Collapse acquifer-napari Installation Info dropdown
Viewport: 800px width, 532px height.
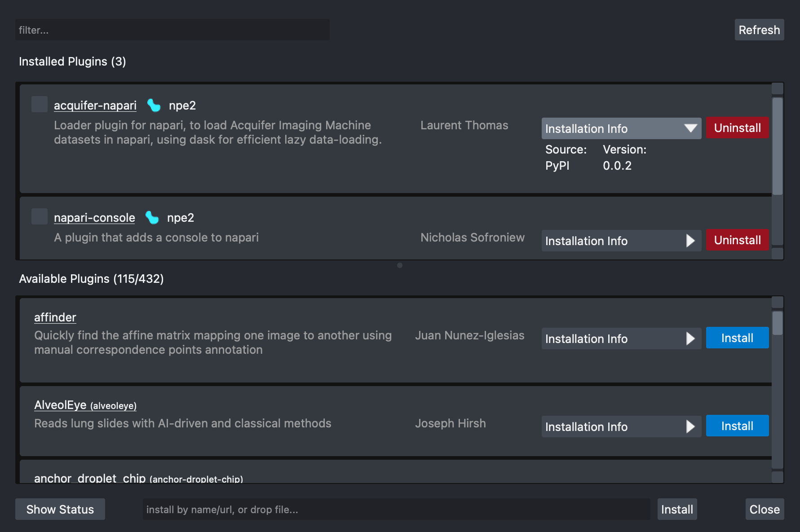click(621, 128)
